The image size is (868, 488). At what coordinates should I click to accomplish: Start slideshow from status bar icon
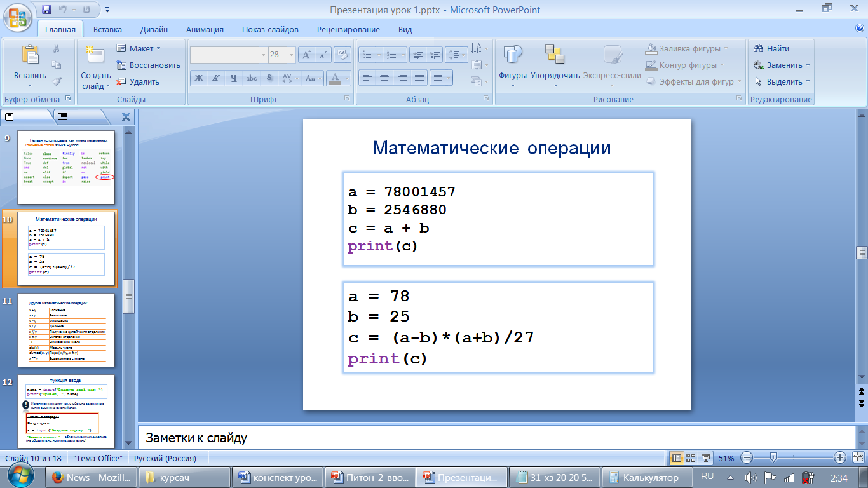click(705, 457)
